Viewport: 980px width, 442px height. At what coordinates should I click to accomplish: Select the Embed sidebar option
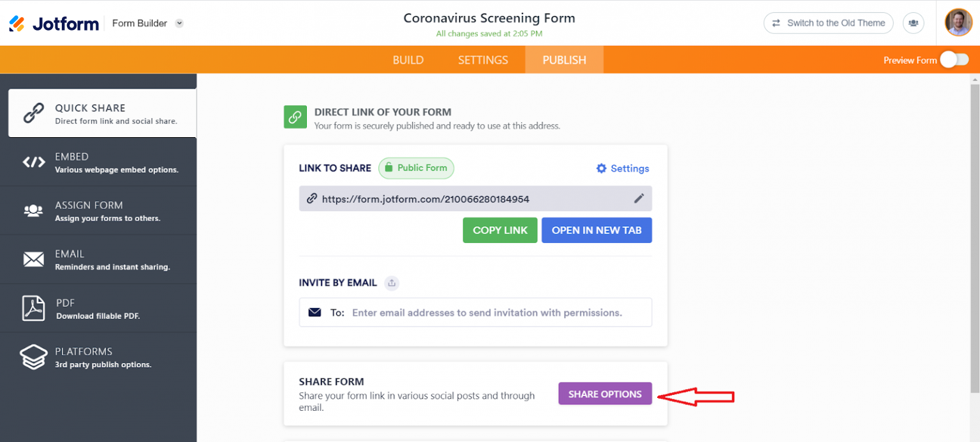tap(98, 162)
